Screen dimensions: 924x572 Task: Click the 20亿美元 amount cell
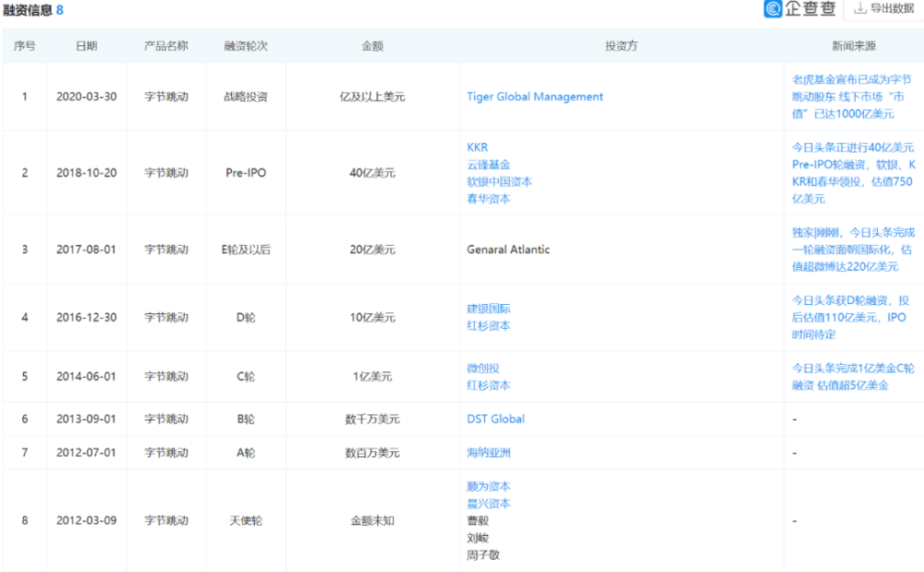coord(372,249)
